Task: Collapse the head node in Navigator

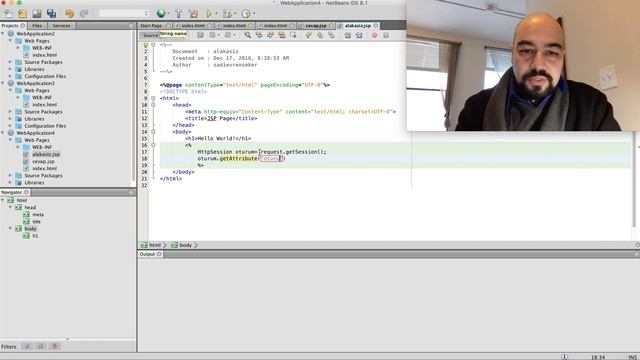Action: (11, 207)
